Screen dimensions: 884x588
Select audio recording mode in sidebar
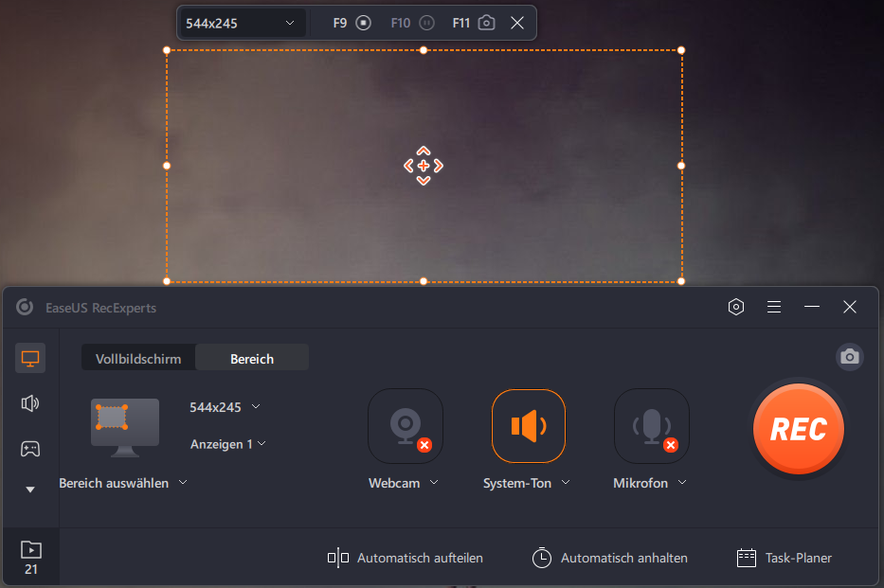click(30, 403)
